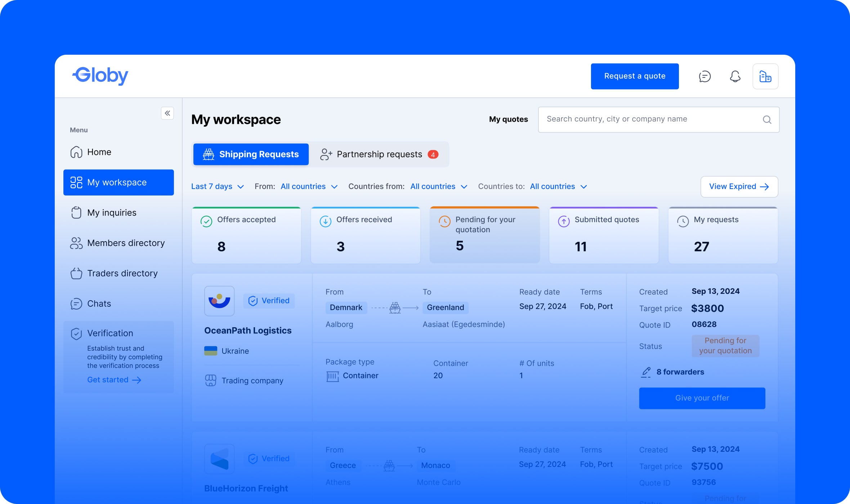Click the Chats bubble icon in sidebar
Image resolution: width=850 pixels, height=504 pixels.
point(76,303)
